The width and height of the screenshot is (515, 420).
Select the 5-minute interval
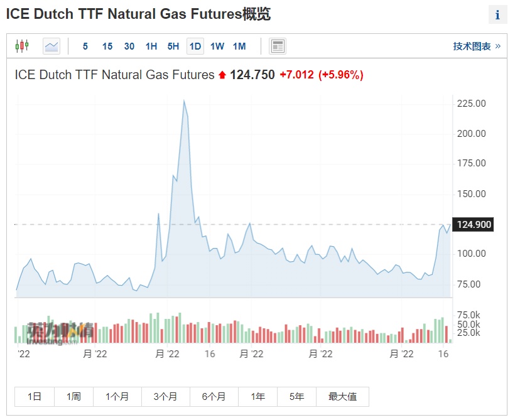85,46
